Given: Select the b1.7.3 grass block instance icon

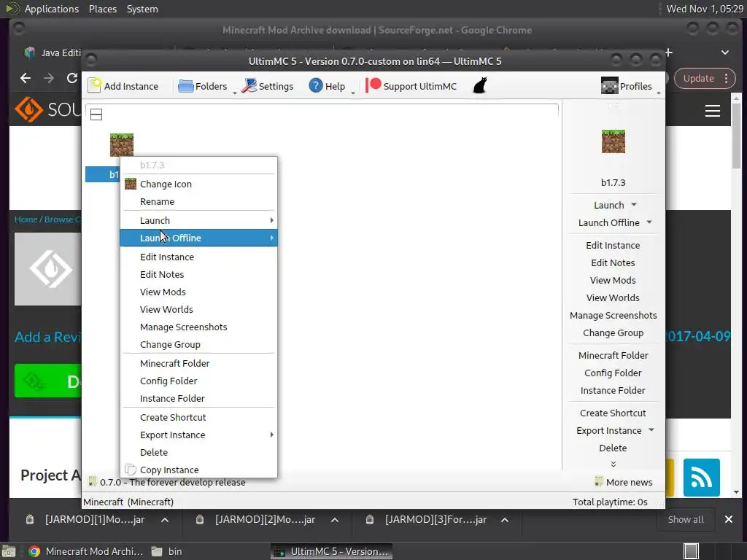Looking at the screenshot, I should tap(122, 145).
